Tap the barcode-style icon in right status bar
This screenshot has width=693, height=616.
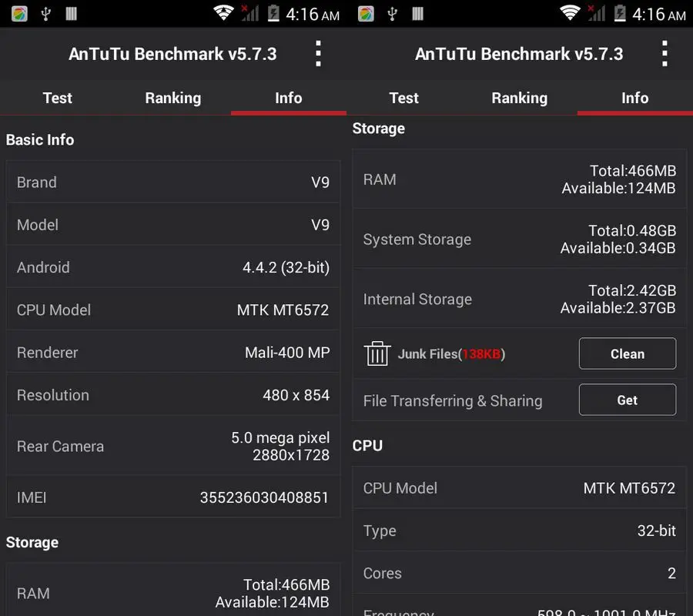tap(417, 14)
